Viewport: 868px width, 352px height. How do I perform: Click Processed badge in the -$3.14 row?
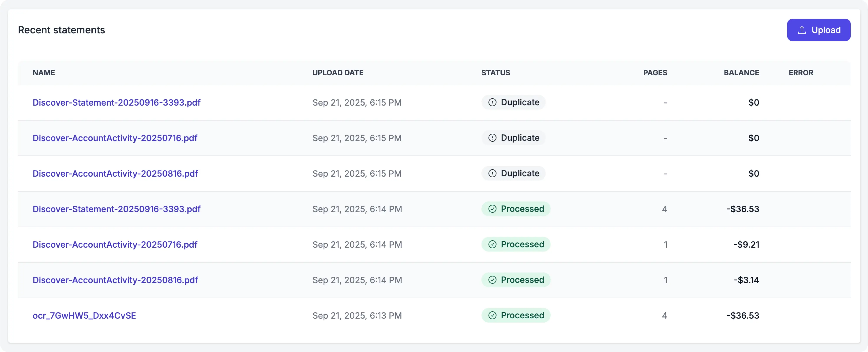[516, 280]
